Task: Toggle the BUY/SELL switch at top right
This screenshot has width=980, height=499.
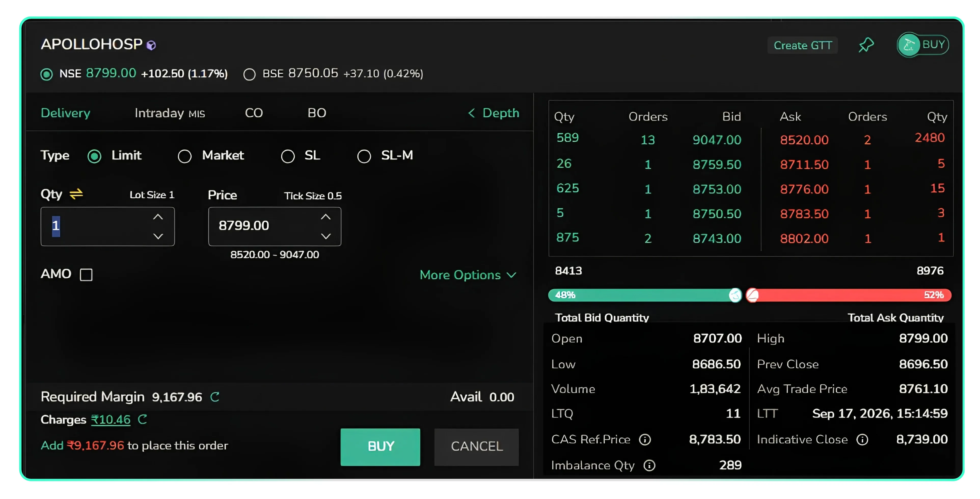Action: pyautogui.click(x=922, y=45)
